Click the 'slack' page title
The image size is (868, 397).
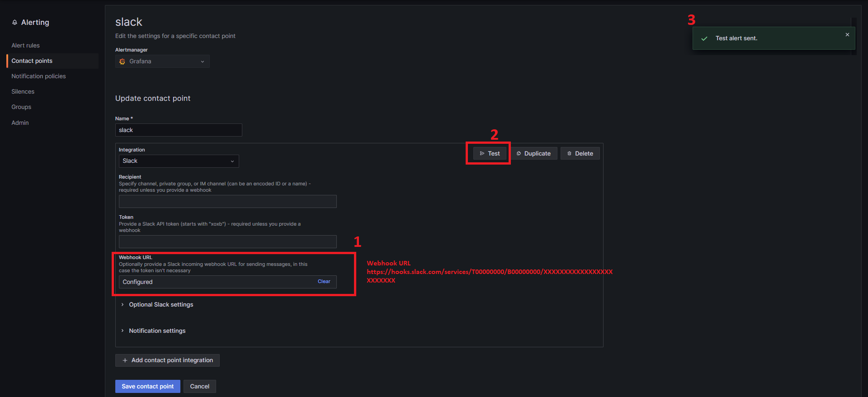coord(129,22)
